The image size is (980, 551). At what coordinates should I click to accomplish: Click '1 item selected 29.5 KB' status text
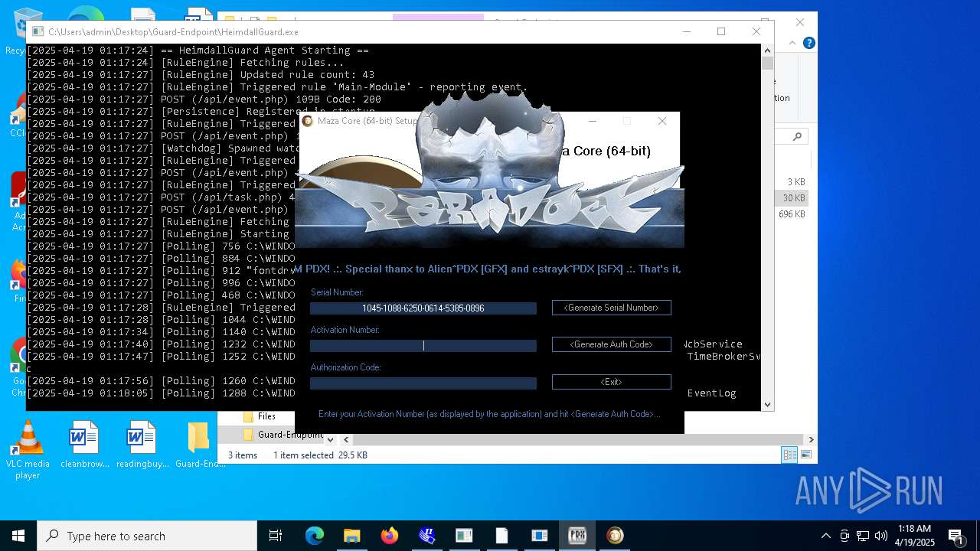click(x=320, y=455)
